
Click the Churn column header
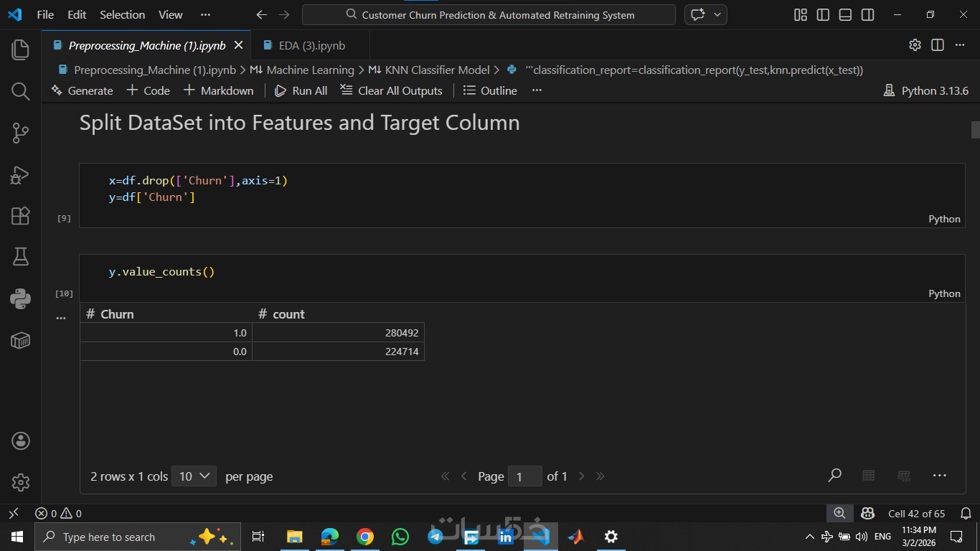[166, 314]
